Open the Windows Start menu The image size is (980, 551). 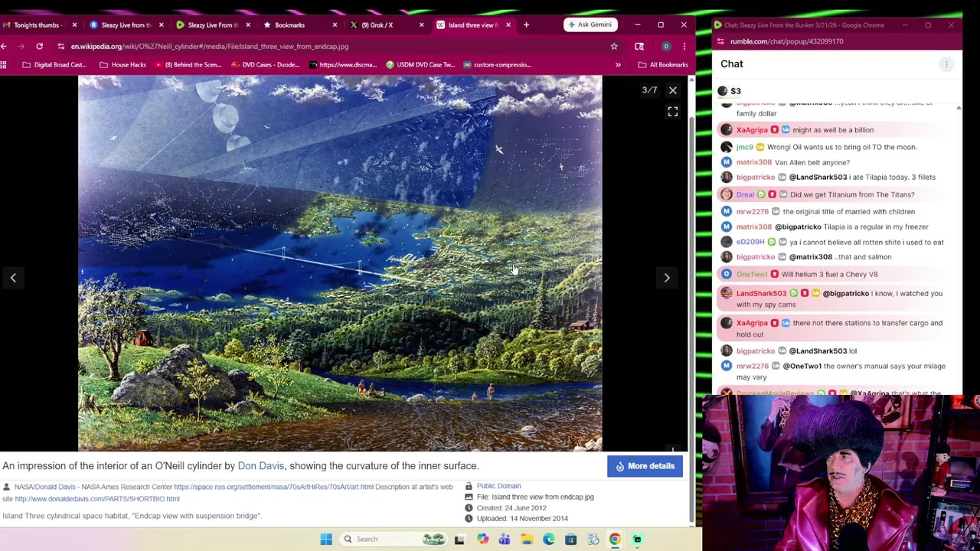[x=326, y=540]
